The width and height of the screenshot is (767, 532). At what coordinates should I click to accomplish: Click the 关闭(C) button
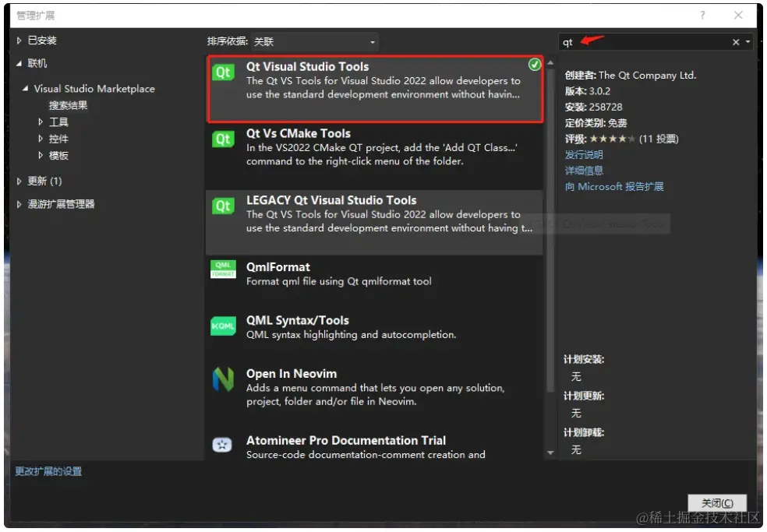click(x=716, y=503)
